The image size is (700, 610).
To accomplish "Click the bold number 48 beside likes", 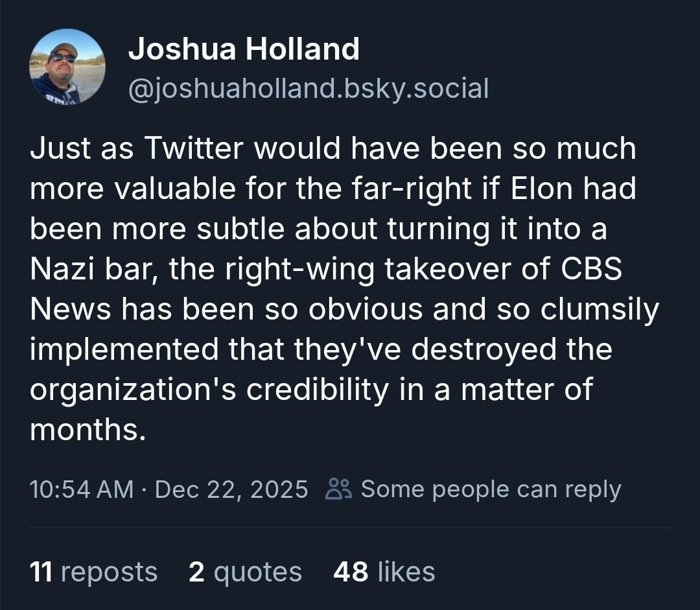I will 351,572.
